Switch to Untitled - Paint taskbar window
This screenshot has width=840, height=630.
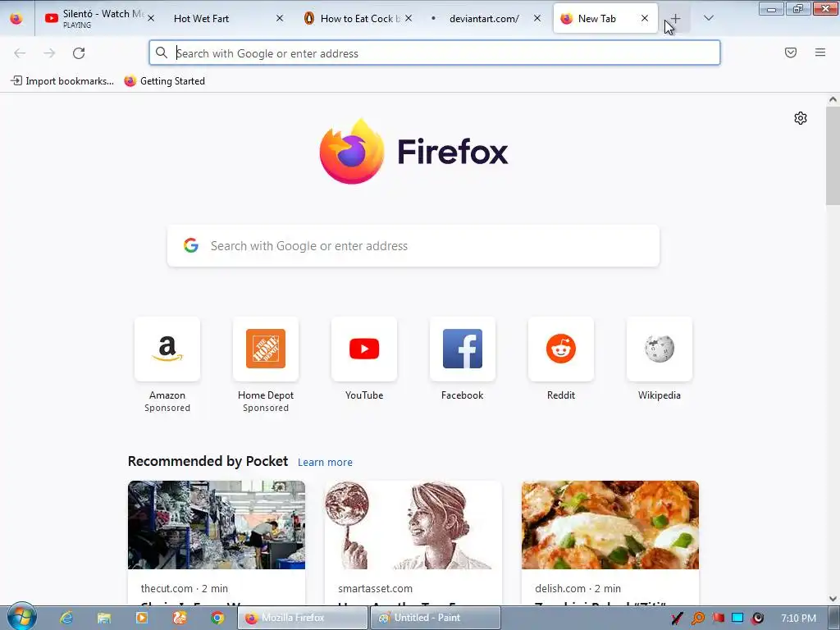click(x=436, y=618)
